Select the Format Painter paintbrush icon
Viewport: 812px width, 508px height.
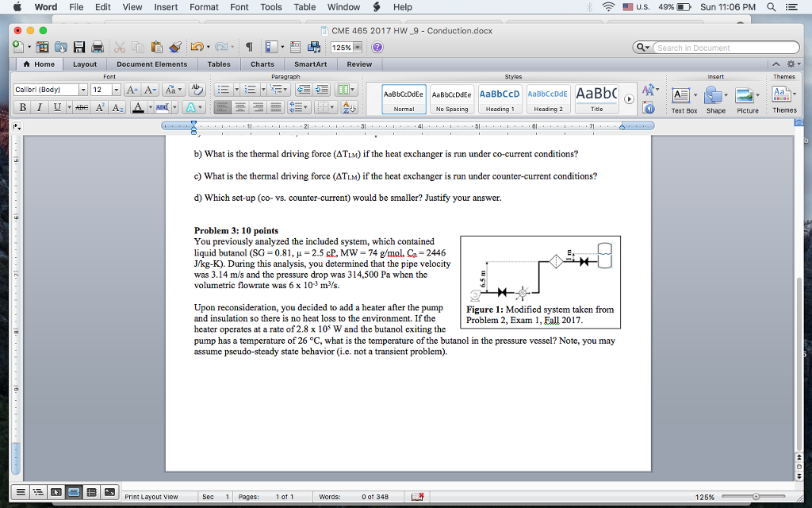pos(174,47)
